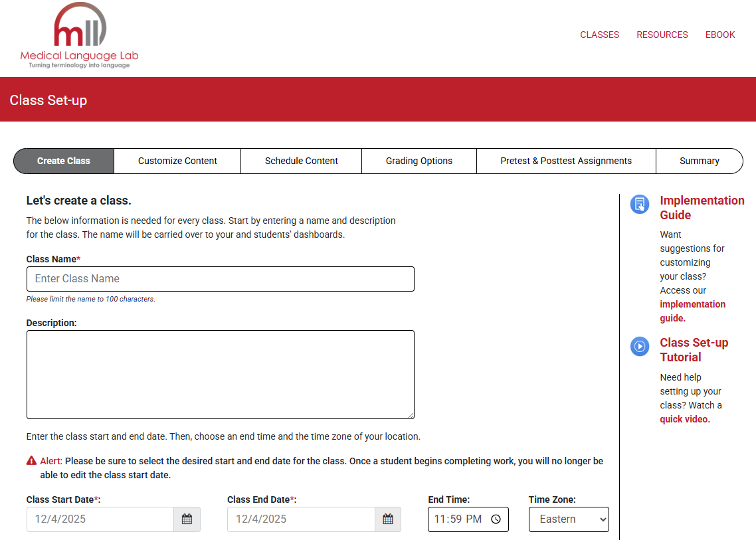Click the red alert warning triangle

31,460
